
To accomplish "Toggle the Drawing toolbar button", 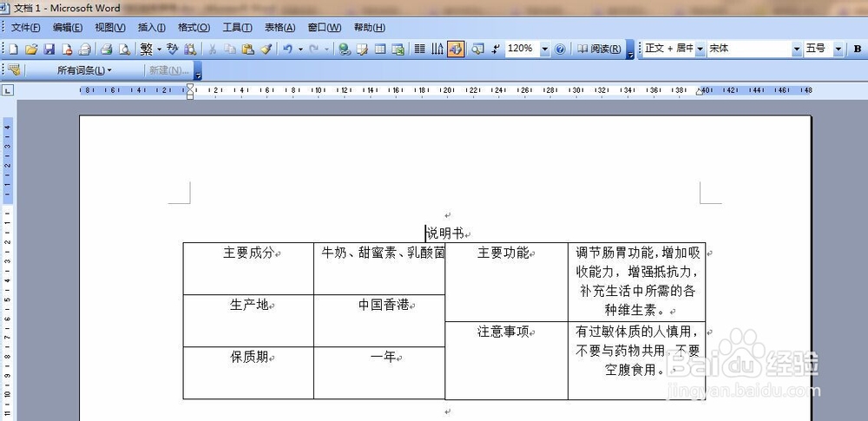I will pyautogui.click(x=456, y=49).
